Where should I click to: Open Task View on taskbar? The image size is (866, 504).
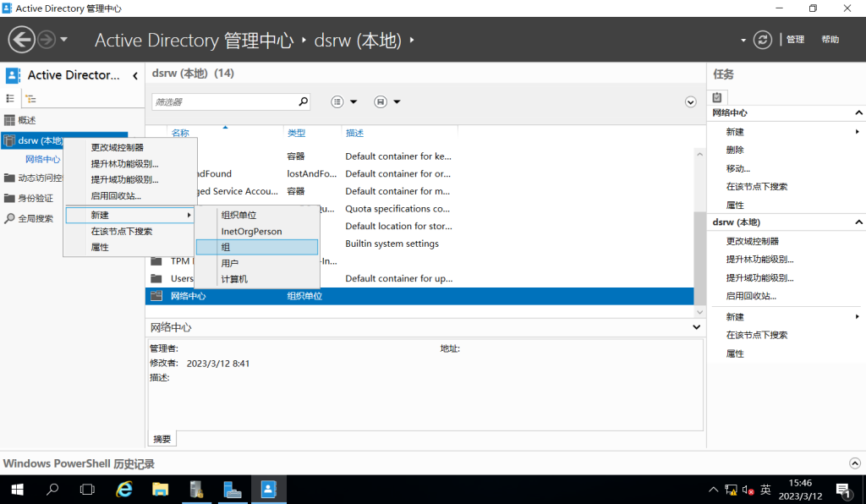click(x=87, y=490)
